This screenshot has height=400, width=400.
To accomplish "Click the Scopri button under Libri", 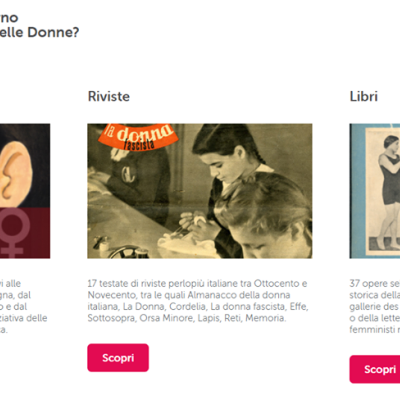I will (x=375, y=369).
